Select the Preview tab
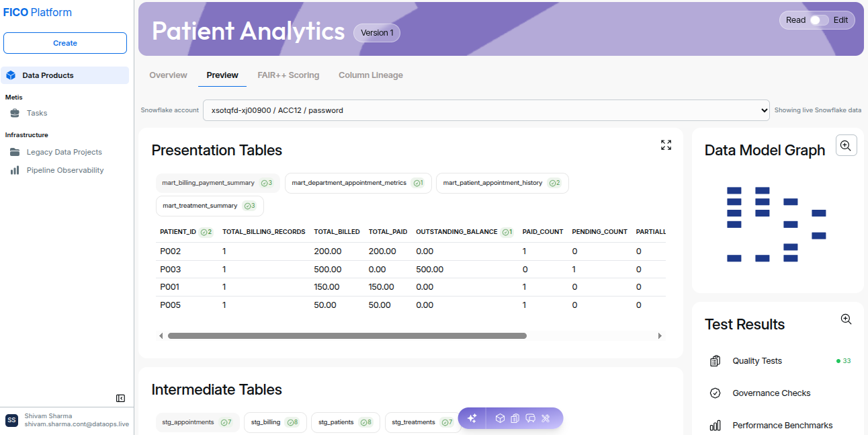The height and width of the screenshot is (435, 868). point(222,75)
